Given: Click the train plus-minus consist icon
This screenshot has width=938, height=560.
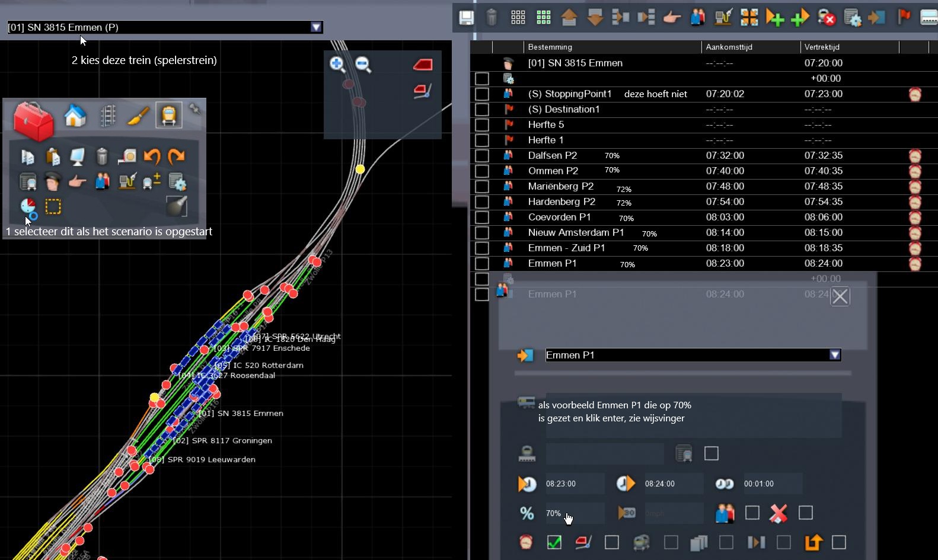Looking at the screenshot, I should 152,181.
